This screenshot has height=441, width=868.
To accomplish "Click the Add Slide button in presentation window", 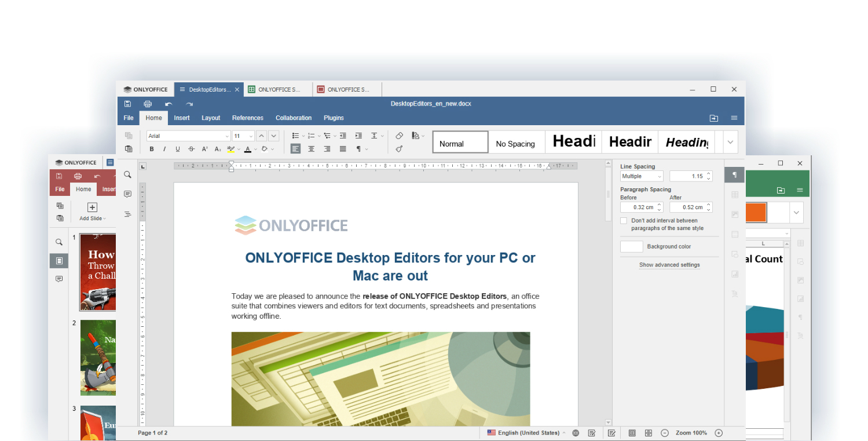I will (92, 212).
